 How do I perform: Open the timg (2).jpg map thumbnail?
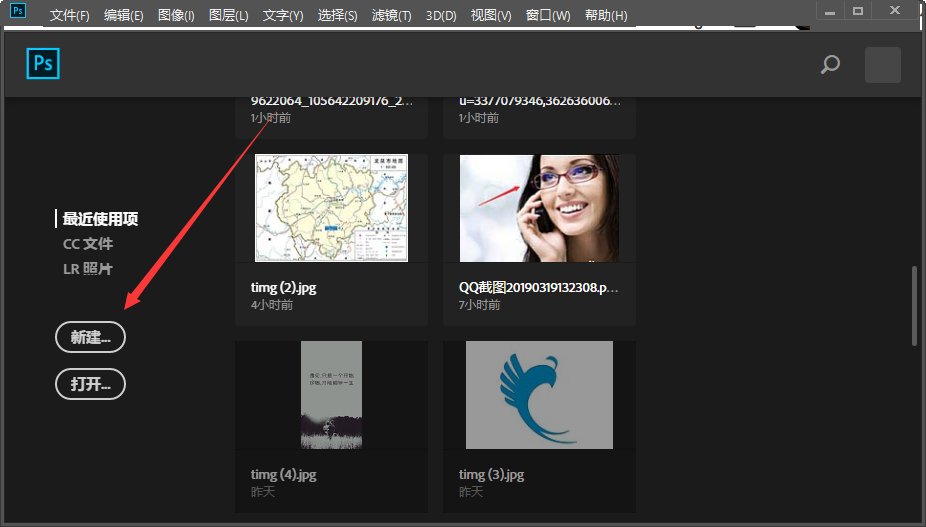[331, 208]
